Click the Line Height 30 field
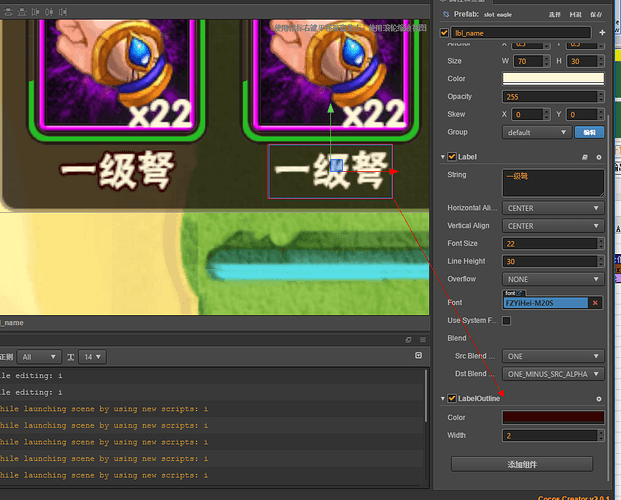 pyautogui.click(x=550, y=261)
